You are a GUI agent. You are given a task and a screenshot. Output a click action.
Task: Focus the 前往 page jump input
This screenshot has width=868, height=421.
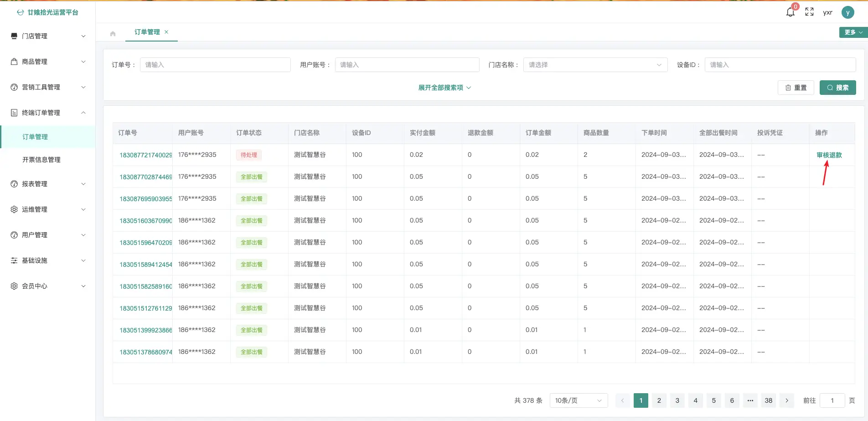coord(832,400)
